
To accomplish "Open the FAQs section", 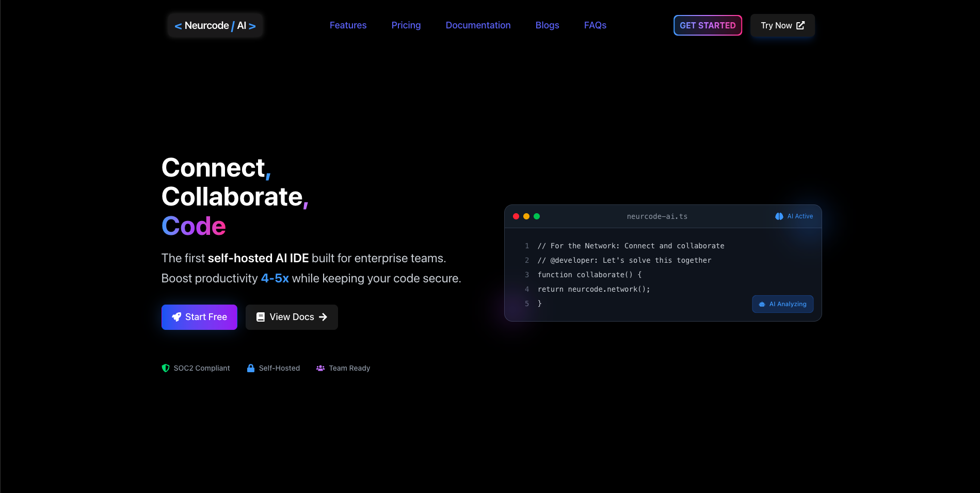I will (595, 25).
